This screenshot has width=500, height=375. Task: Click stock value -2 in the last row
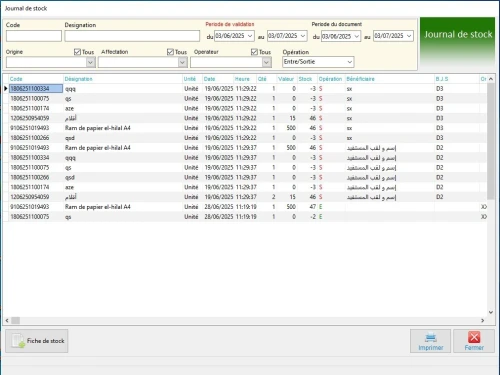(313, 217)
